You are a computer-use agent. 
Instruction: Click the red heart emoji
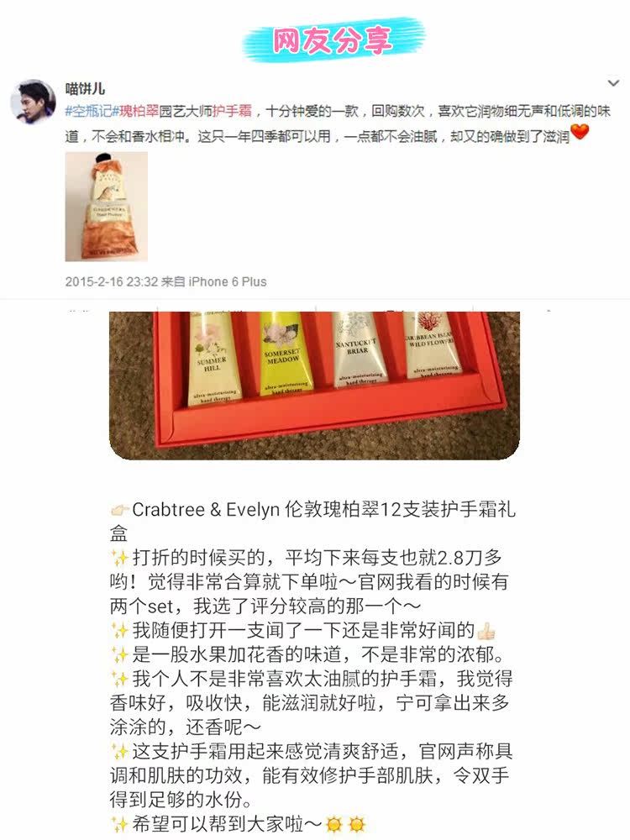click(580, 132)
